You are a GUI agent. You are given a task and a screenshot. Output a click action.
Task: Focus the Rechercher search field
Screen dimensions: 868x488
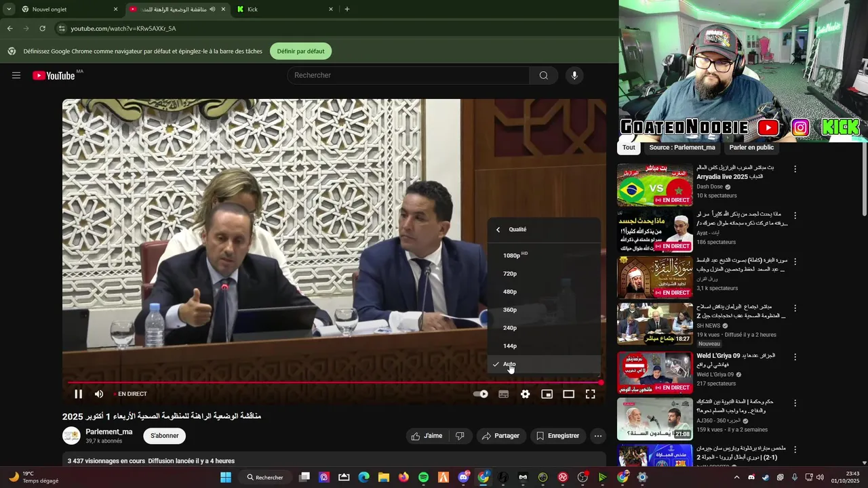408,75
